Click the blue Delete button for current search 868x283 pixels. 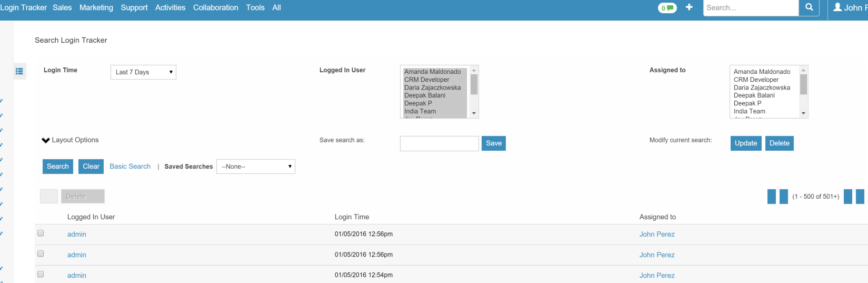[780, 143]
